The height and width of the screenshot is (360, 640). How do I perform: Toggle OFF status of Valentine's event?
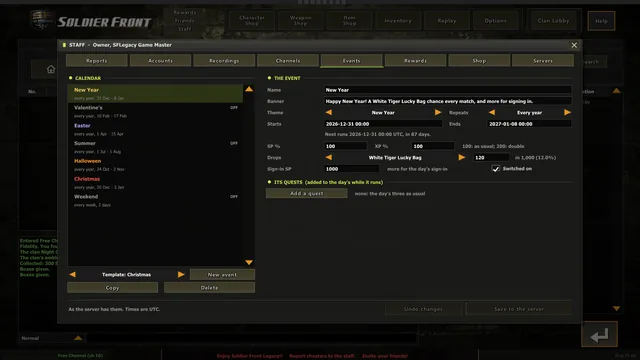pos(234,107)
